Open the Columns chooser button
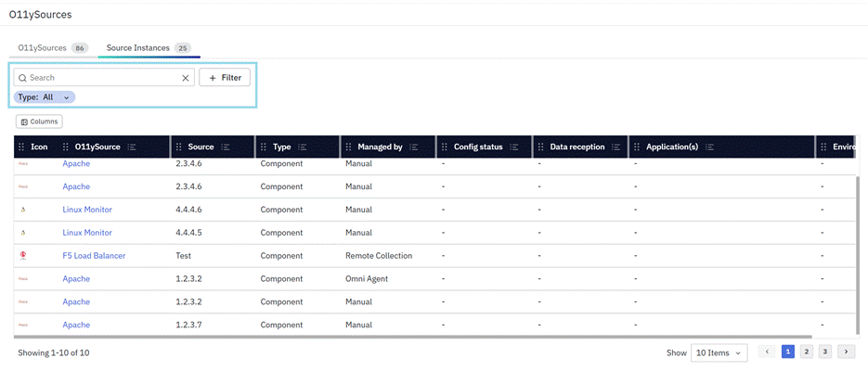This screenshot has height=371, width=868. tap(39, 122)
